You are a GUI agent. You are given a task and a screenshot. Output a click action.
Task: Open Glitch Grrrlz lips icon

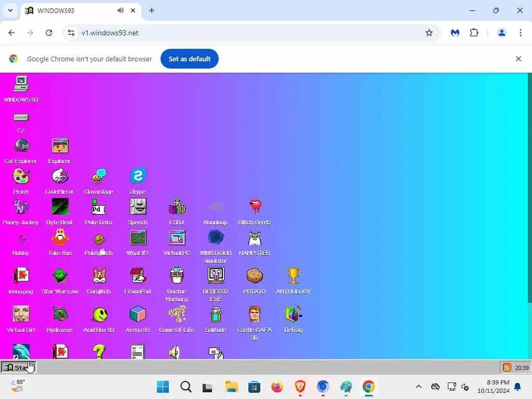pos(255,207)
